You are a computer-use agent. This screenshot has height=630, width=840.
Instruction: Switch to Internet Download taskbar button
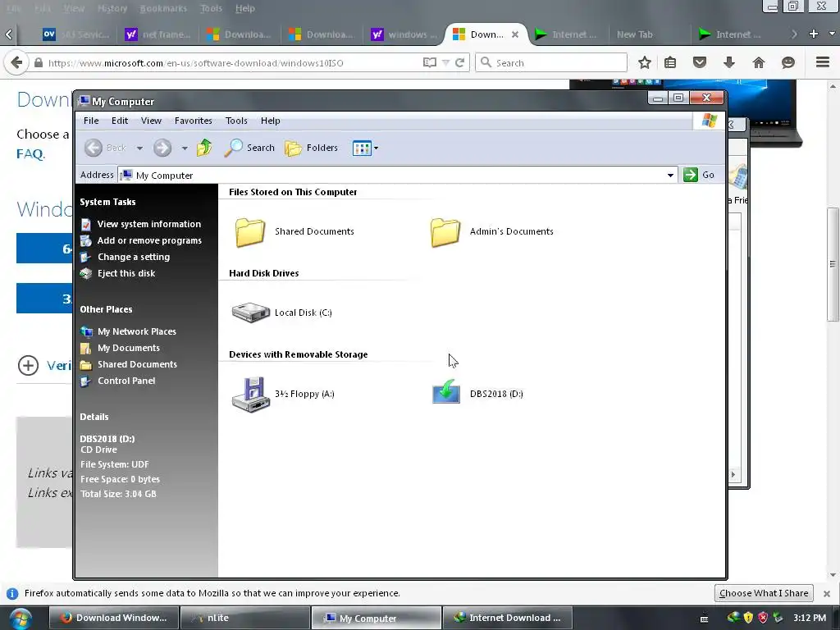507,618
